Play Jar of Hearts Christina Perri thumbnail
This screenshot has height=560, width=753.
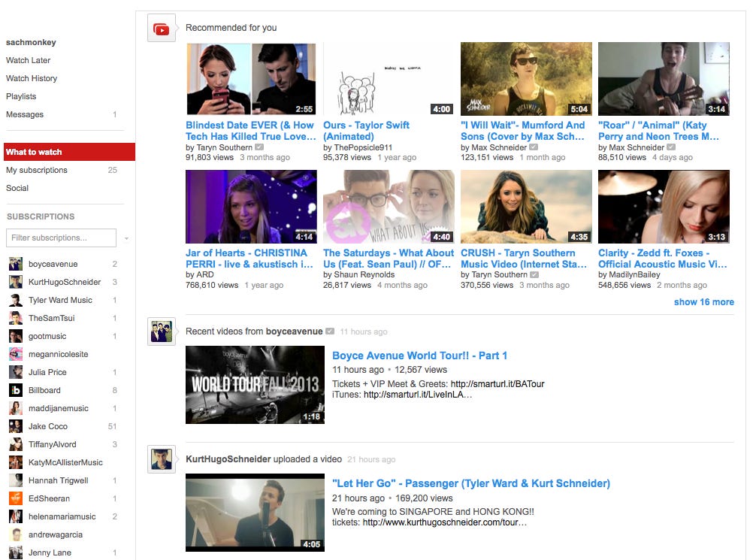(251, 207)
